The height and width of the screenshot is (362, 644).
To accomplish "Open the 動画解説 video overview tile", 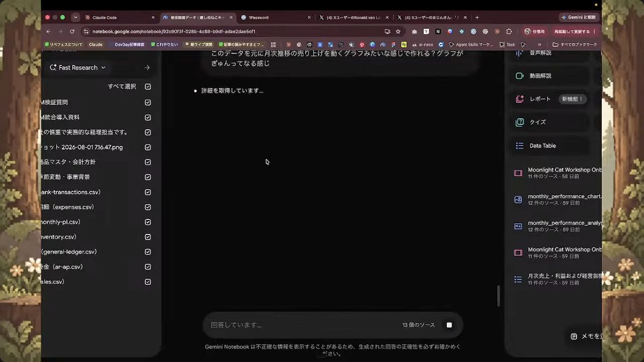I will 550,76.
